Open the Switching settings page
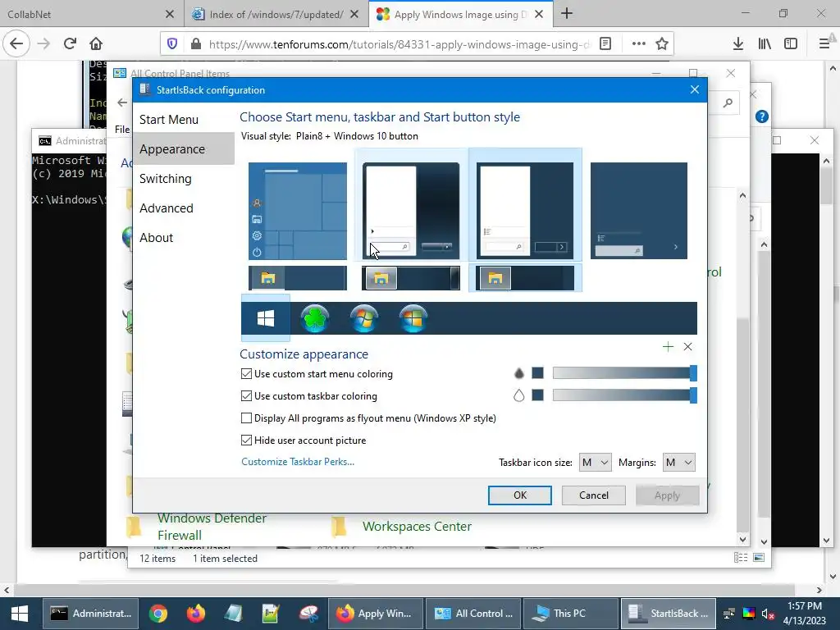The height and width of the screenshot is (630, 840). [x=165, y=178]
